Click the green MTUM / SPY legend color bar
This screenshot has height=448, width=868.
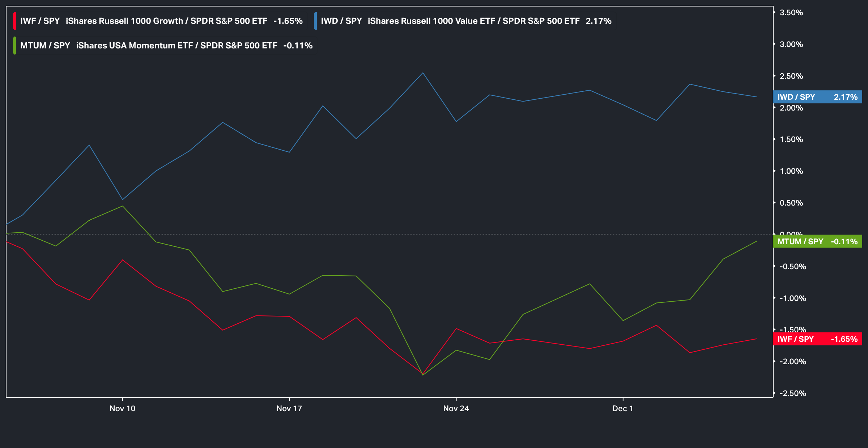(14, 46)
